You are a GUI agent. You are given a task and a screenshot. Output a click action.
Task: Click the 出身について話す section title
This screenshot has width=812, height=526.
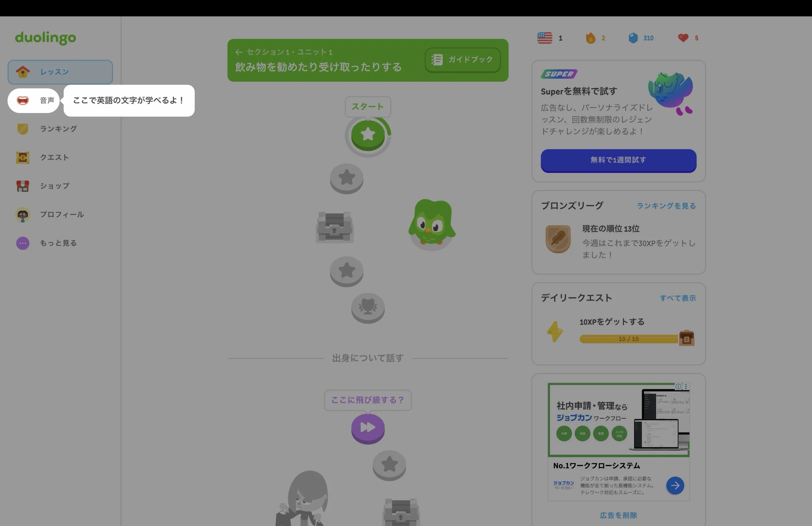(x=368, y=358)
